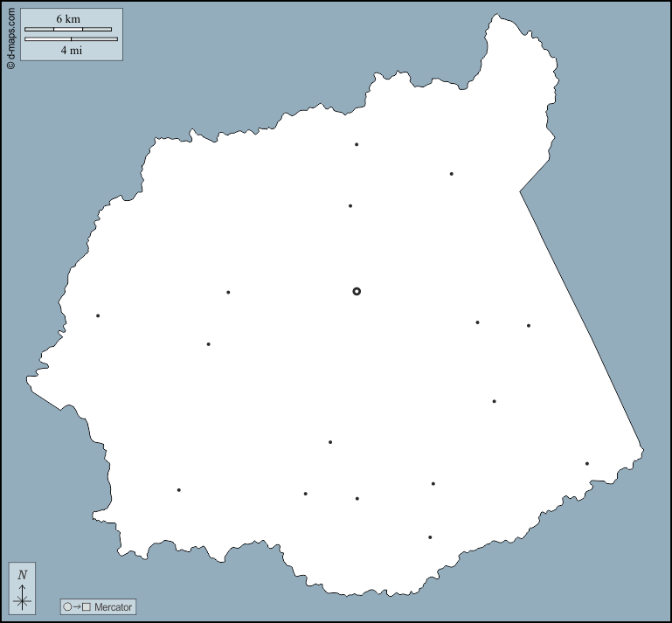Click the right dot of the eastern pair
The height and width of the screenshot is (623, 672).
tap(529, 326)
